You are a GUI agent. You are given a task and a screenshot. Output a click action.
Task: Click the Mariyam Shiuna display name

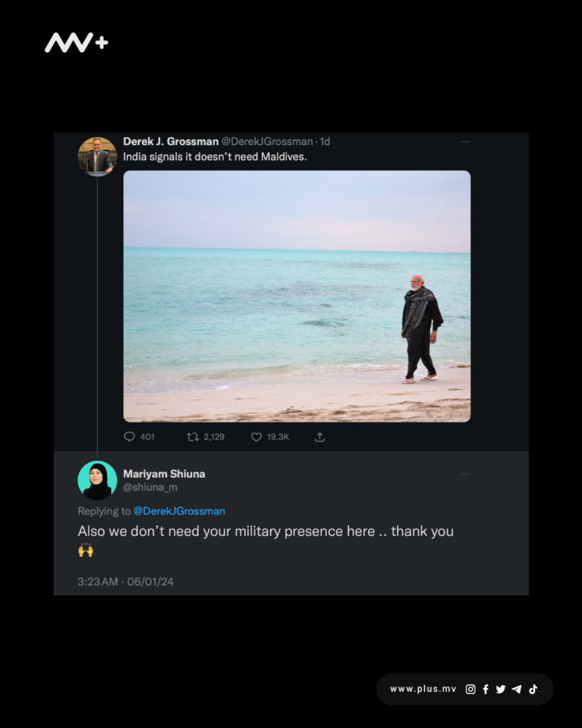(x=164, y=473)
